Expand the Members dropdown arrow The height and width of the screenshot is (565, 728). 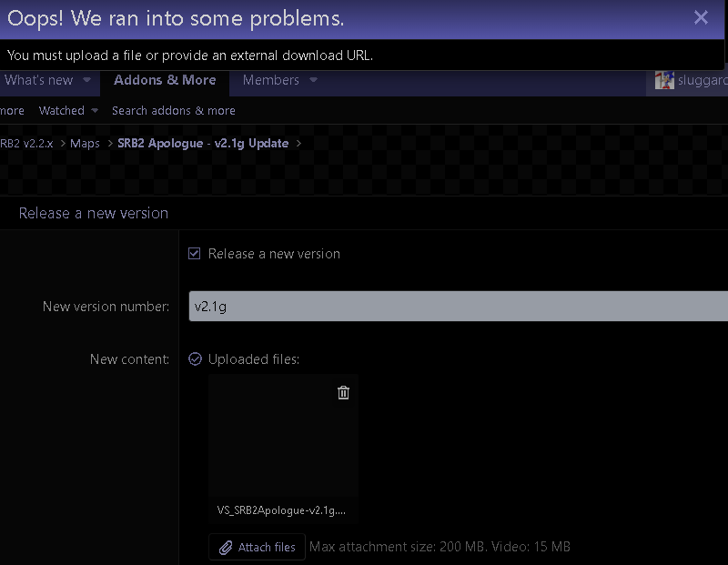click(x=313, y=80)
